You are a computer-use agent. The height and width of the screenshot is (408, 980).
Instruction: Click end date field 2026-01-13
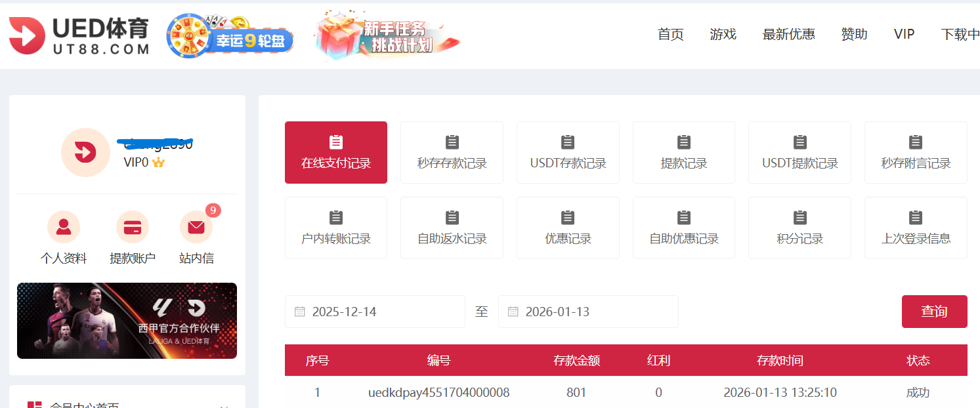587,312
